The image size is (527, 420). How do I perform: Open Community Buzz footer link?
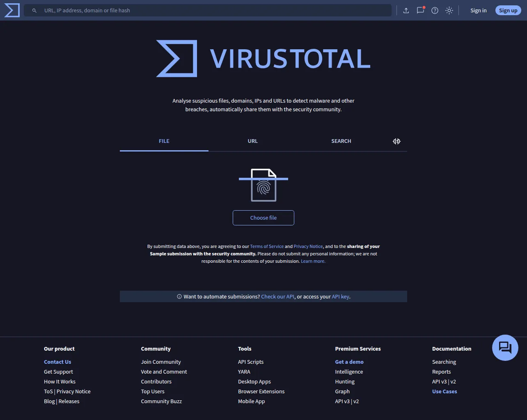click(x=161, y=402)
